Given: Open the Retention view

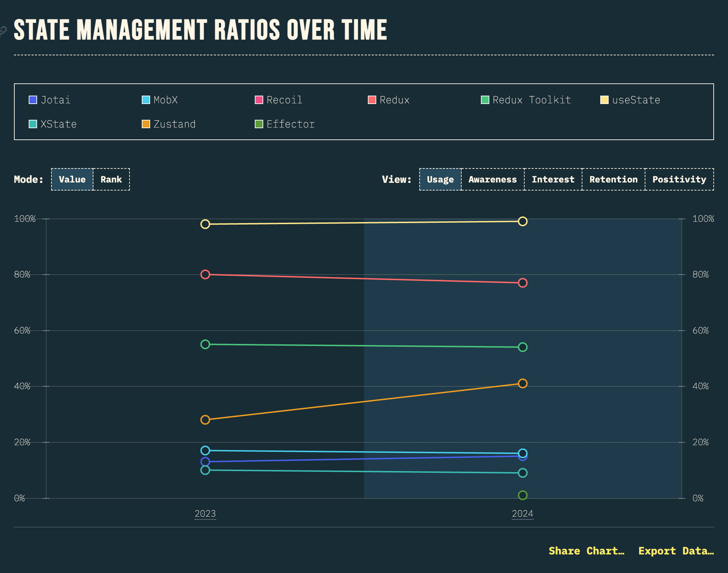Looking at the screenshot, I should [613, 180].
